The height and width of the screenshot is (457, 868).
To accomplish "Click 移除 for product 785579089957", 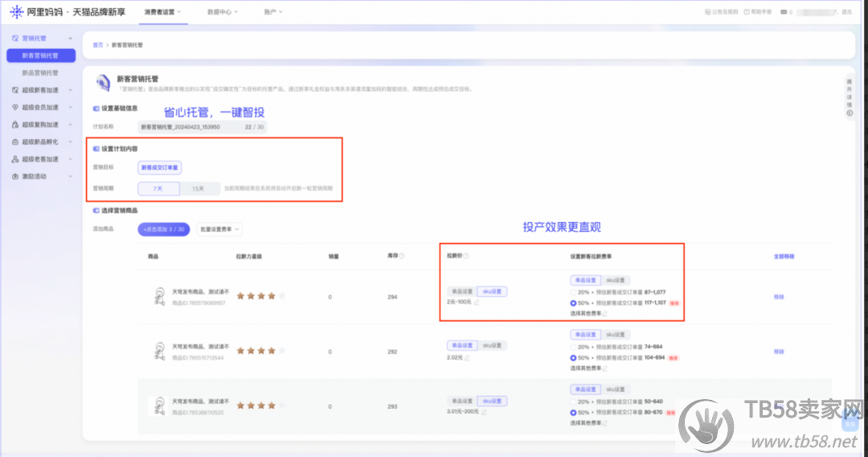I will pyautogui.click(x=779, y=297).
